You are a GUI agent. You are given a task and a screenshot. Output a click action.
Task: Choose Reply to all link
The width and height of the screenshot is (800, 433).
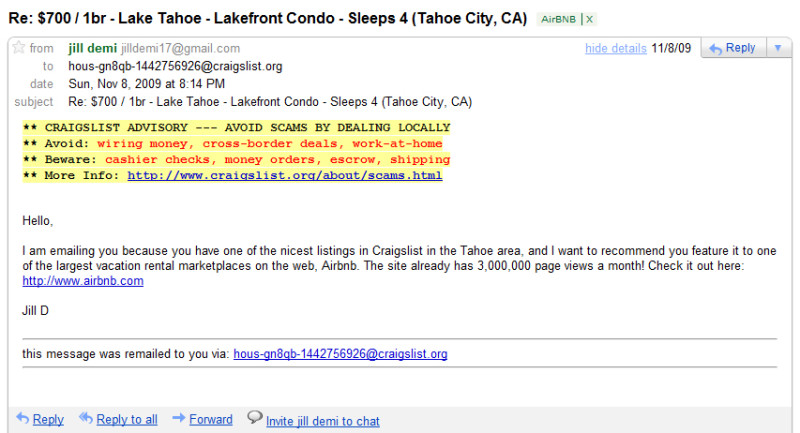[127, 420]
